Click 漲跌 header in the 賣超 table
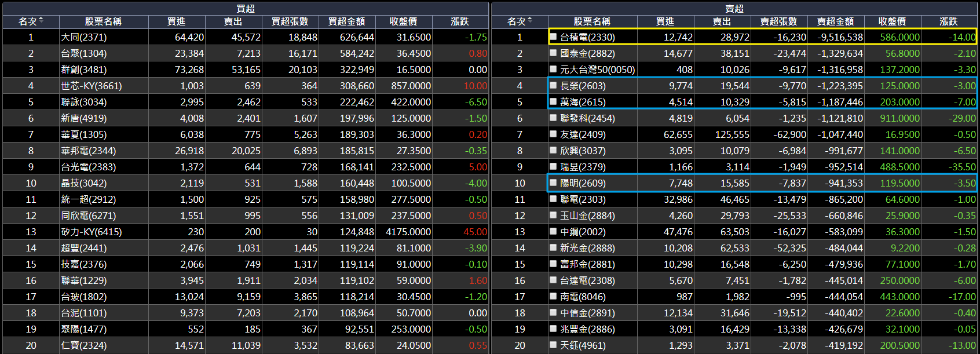 click(949, 21)
